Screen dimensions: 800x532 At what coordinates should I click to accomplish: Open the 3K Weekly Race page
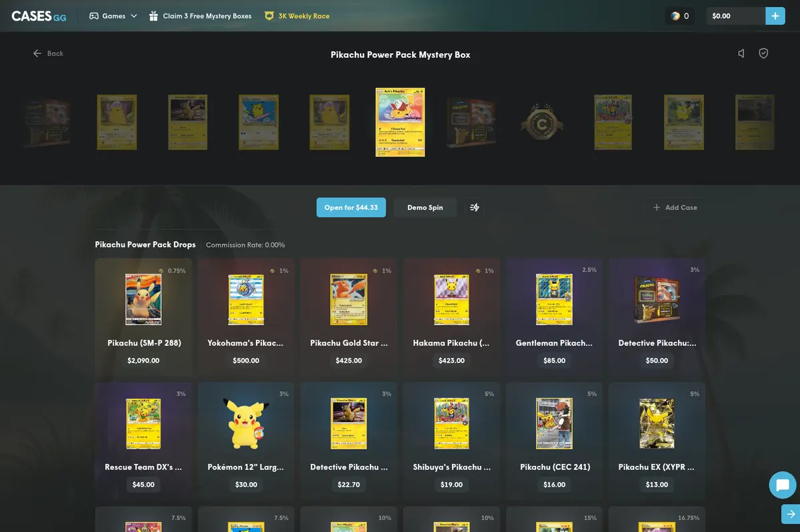point(297,16)
